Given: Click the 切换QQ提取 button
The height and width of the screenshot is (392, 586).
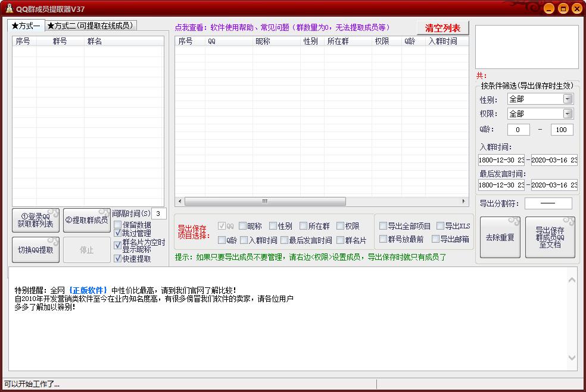Looking at the screenshot, I should coord(36,250).
